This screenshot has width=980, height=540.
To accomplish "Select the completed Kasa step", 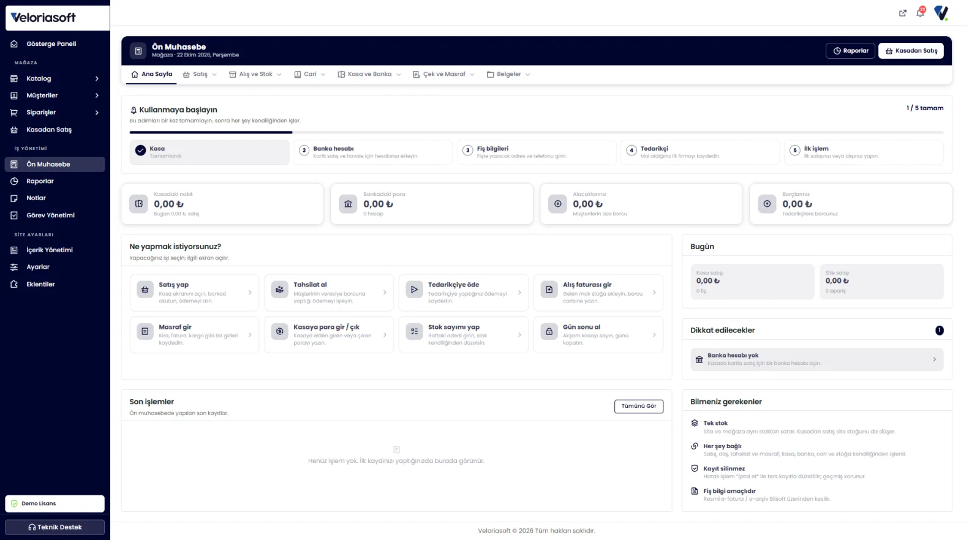I will (x=209, y=152).
